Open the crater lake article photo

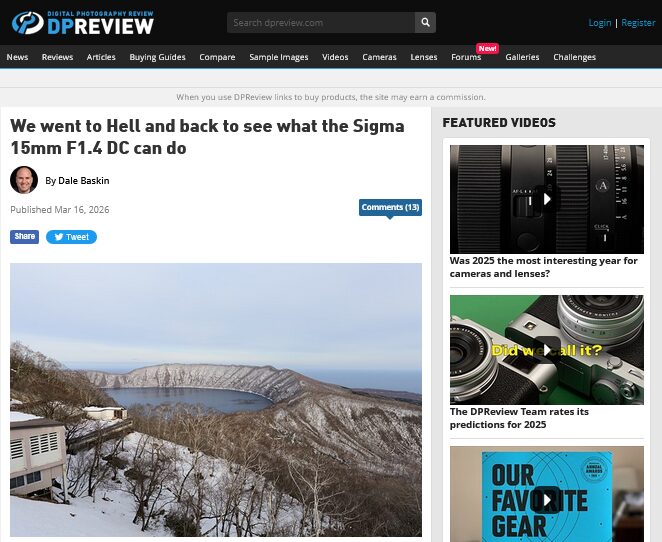(x=216, y=400)
